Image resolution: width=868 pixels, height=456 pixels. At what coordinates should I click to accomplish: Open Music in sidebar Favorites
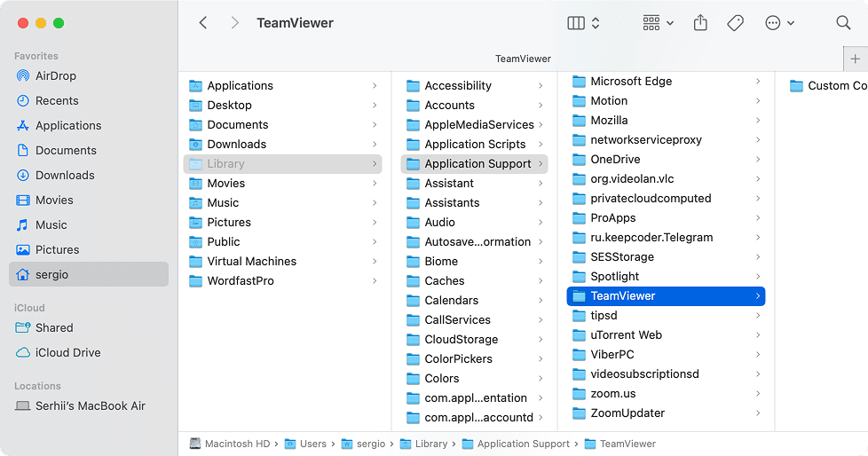pos(89,225)
